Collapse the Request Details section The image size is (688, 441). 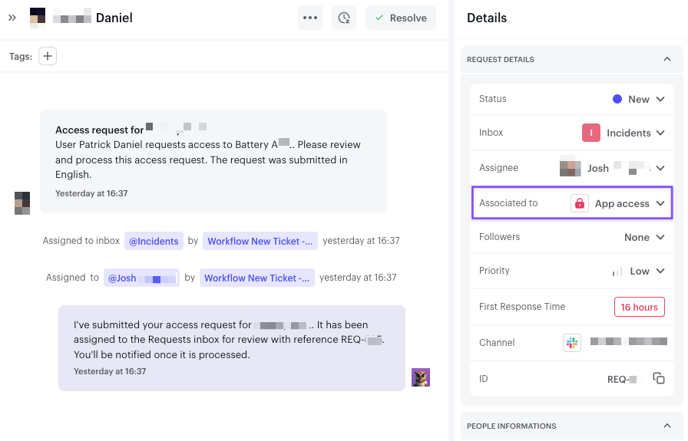click(667, 60)
